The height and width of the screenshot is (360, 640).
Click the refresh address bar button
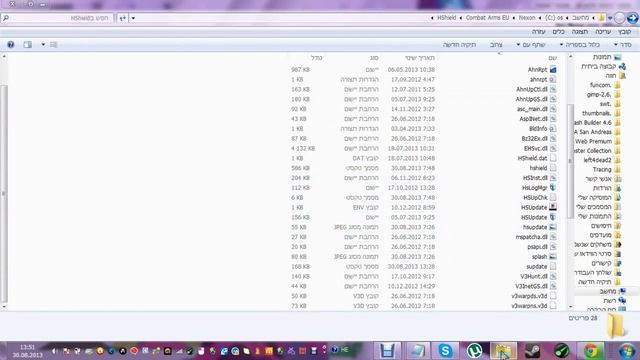click(122, 18)
